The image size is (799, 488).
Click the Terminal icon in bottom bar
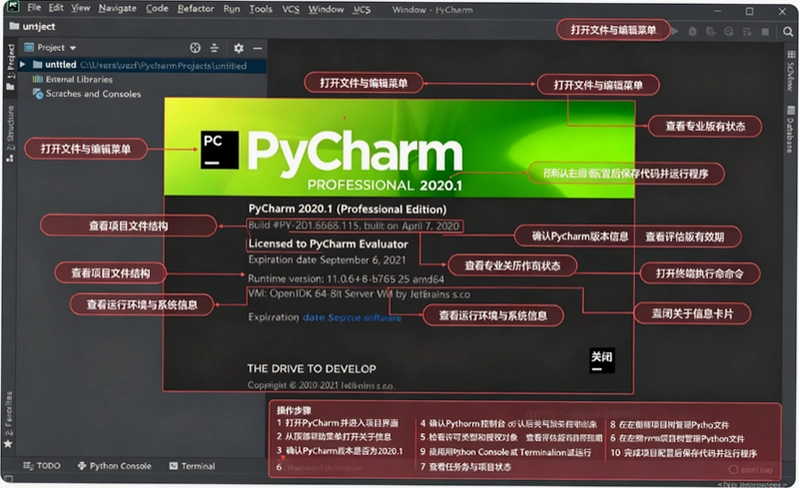click(x=173, y=466)
